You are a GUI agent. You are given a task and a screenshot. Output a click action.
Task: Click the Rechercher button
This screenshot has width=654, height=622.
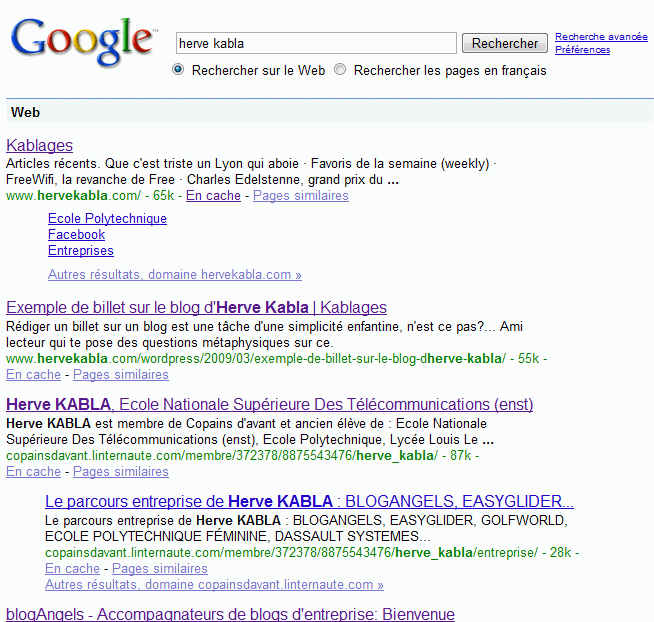pyautogui.click(x=505, y=43)
